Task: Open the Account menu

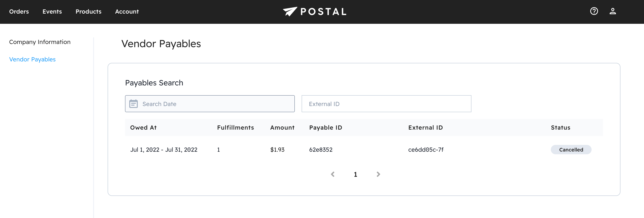Action: (127, 11)
